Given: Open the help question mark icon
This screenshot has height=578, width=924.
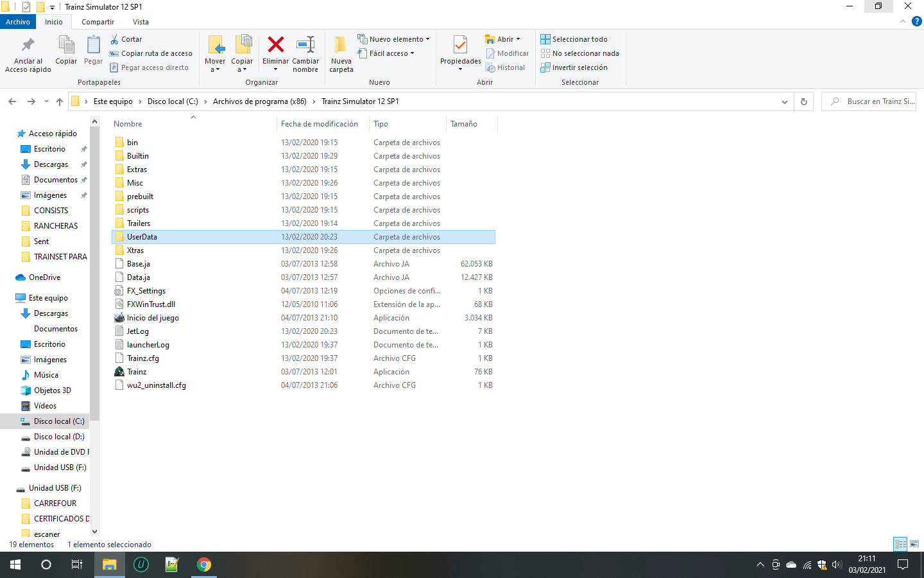Looking at the screenshot, I should click(916, 21).
